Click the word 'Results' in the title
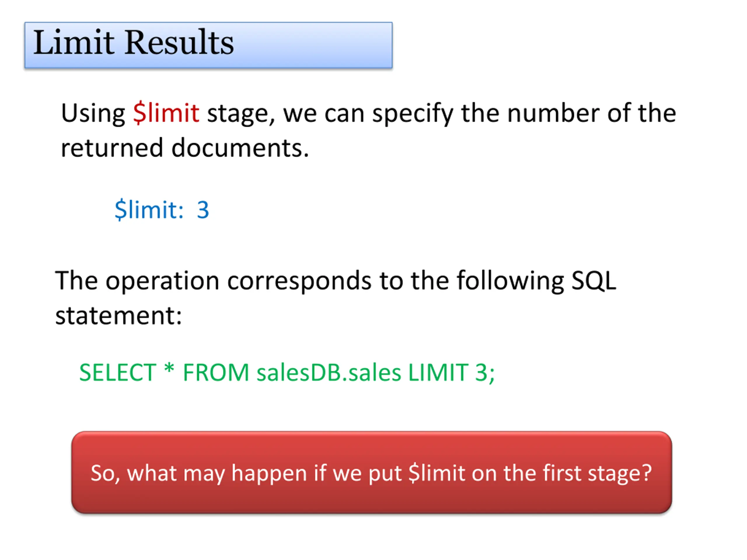 point(179,42)
